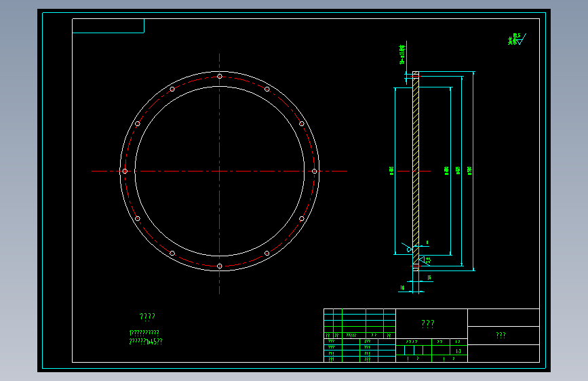Select the yellow hatched section view
This screenshot has width=588, height=381.
[x=416, y=171]
